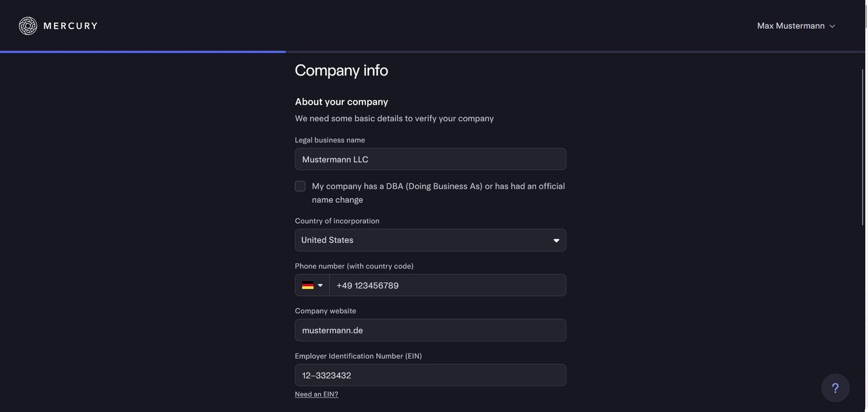Click the page's vertical scrollbar
The image size is (868, 412).
point(863,146)
